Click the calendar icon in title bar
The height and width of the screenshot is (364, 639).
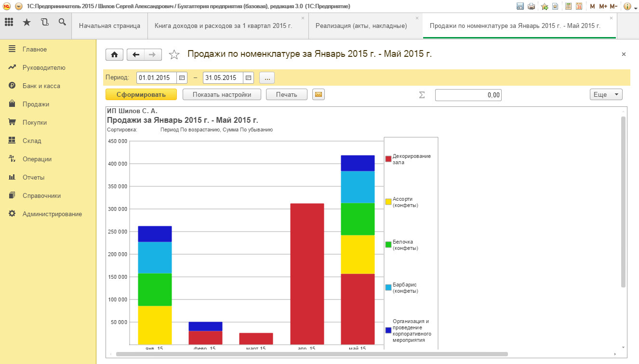coord(579,6)
